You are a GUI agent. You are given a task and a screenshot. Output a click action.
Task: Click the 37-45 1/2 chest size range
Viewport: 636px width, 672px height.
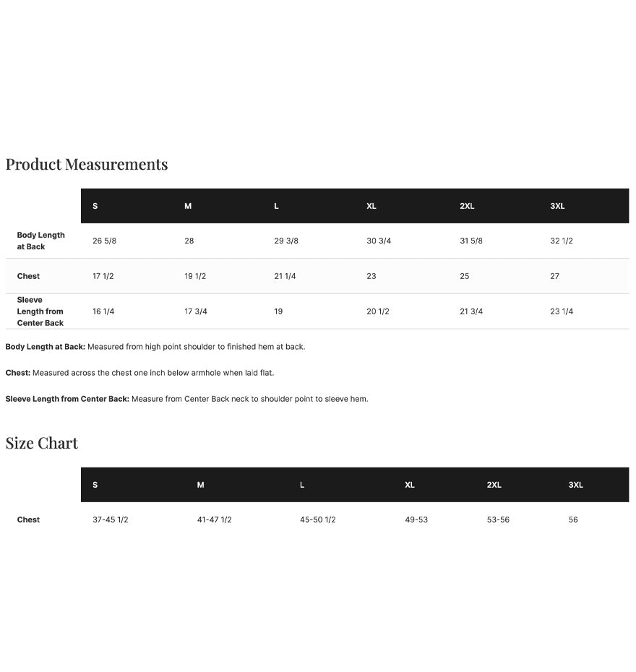pyautogui.click(x=110, y=520)
